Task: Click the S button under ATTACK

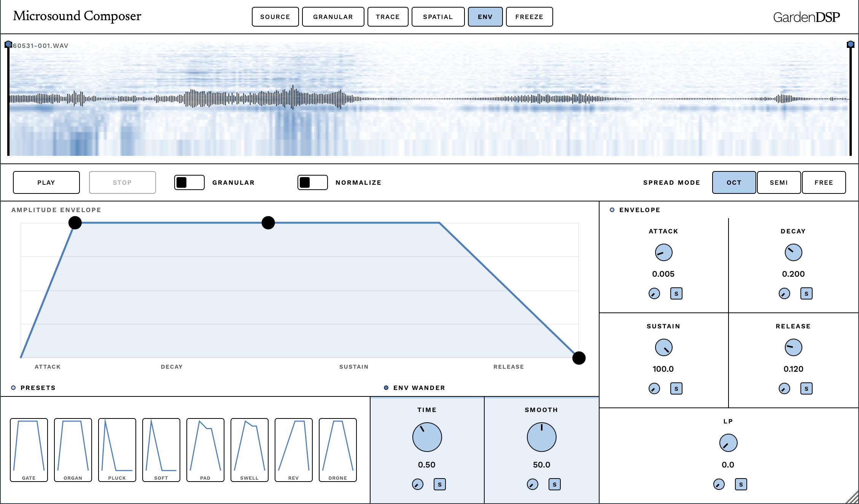Action: (676, 293)
